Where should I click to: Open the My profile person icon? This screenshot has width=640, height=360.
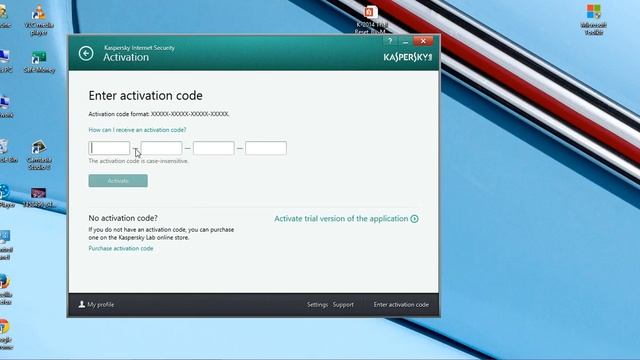tap(82, 304)
